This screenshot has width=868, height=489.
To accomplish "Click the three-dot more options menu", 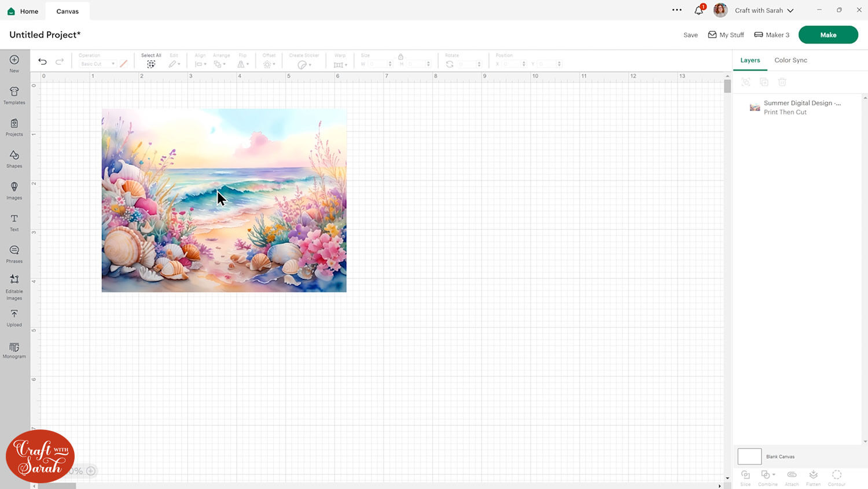I will coord(676,10).
